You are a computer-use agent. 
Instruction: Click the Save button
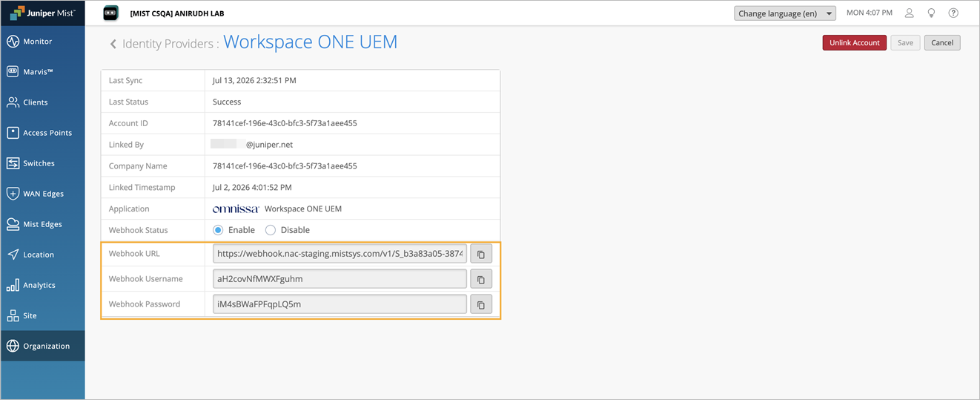pos(905,43)
